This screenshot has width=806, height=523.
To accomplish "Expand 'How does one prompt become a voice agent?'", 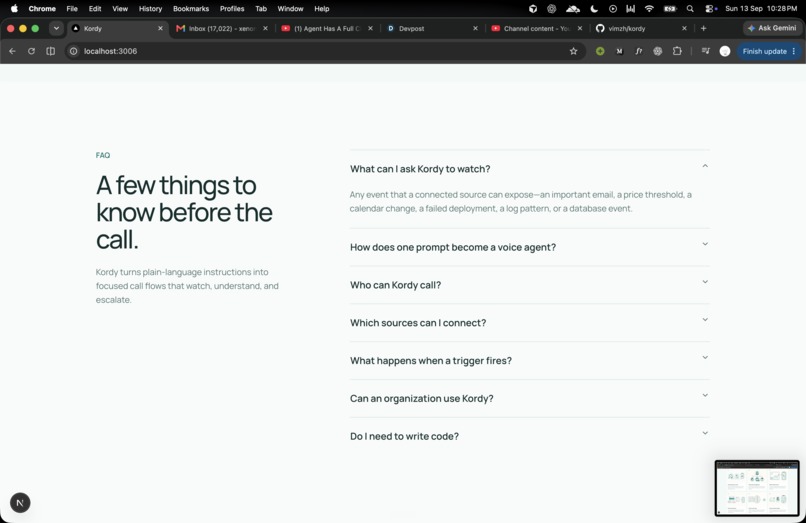I will coord(529,247).
